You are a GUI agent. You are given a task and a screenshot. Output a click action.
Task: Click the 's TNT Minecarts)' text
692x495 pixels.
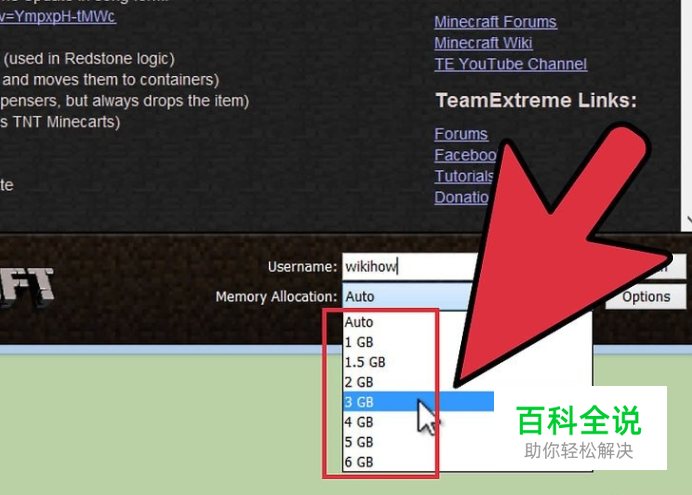pyautogui.click(x=60, y=121)
